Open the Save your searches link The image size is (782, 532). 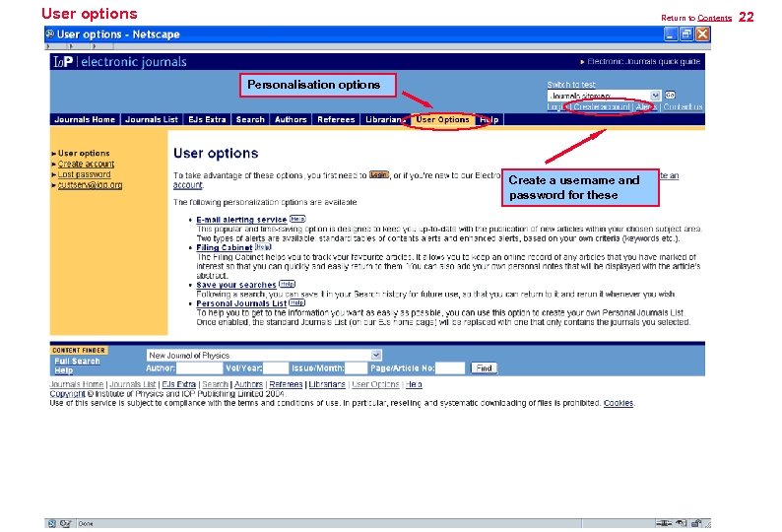[236, 285]
